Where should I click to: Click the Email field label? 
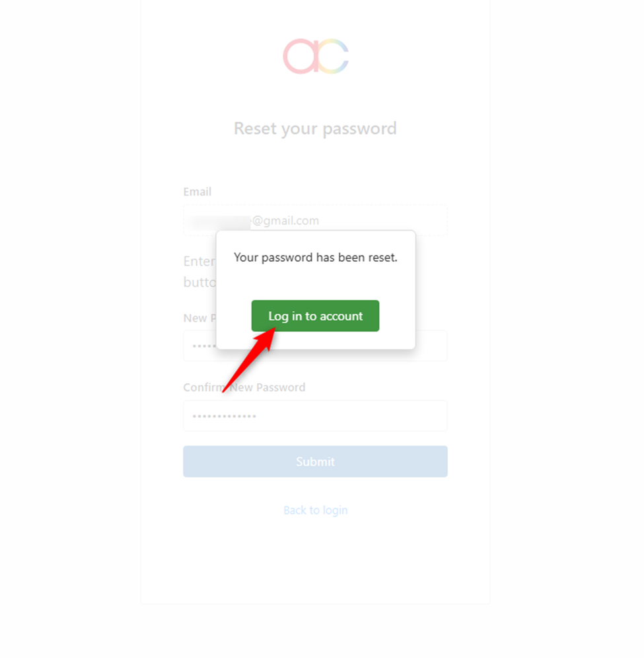(x=197, y=192)
